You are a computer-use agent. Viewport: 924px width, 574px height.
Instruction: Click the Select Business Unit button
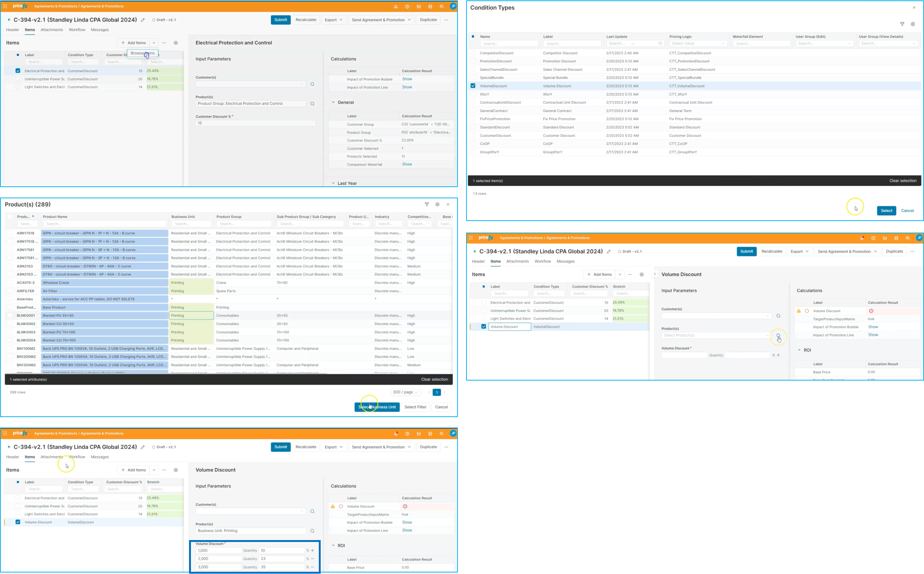(x=377, y=407)
